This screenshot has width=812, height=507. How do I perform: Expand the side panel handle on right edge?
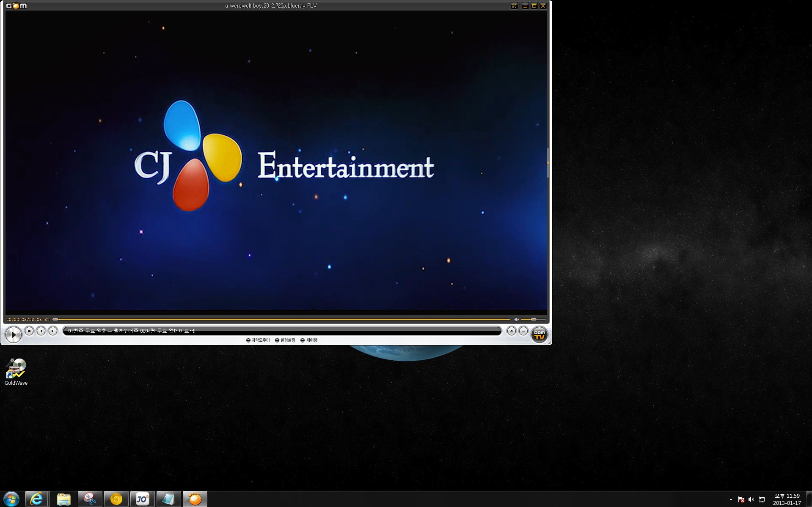coord(548,163)
